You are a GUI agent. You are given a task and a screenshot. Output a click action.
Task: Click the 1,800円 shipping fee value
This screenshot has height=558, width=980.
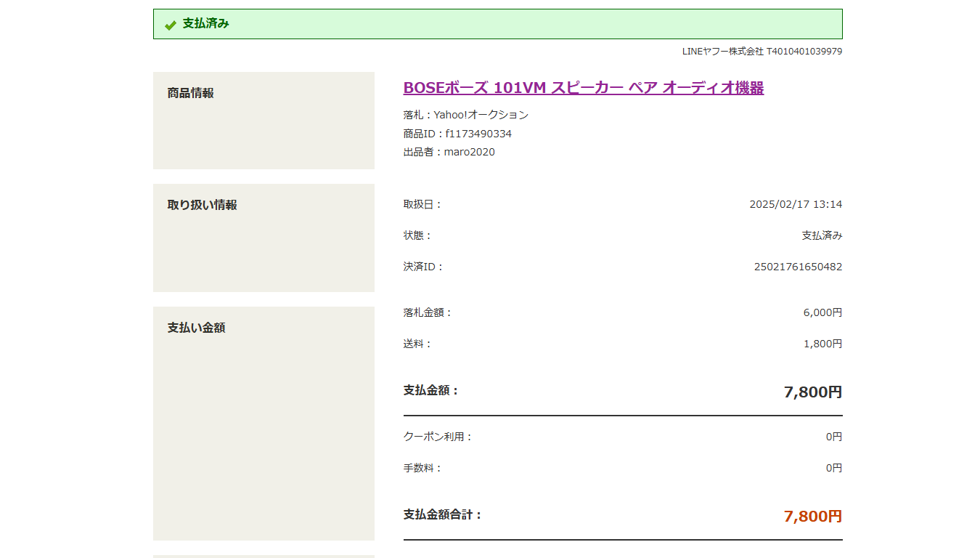[x=822, y=344]
